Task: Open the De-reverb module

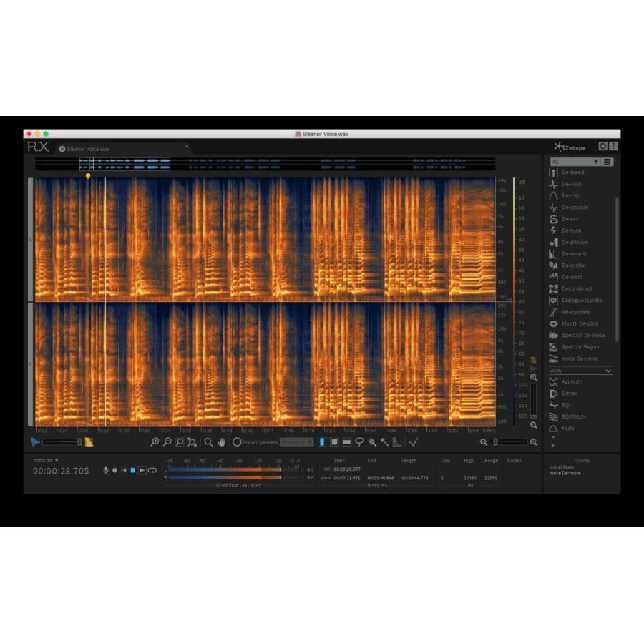Action: (x=567, y=254)
